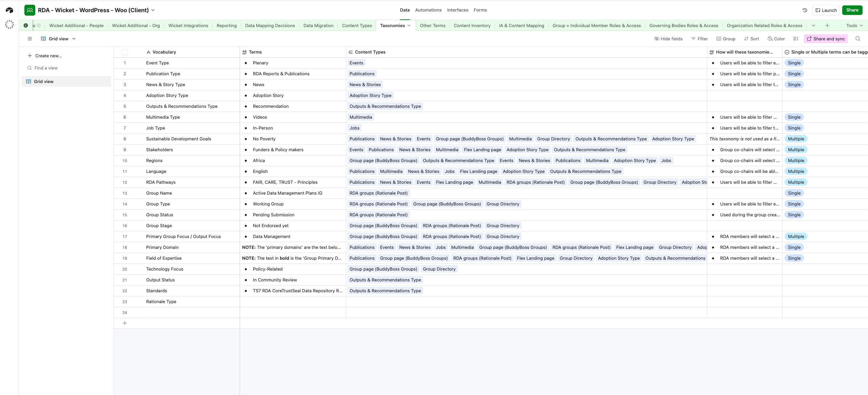Click the Airtable home logo icon
The height and width of the screenshot is (395, 868).
point(9,10)
